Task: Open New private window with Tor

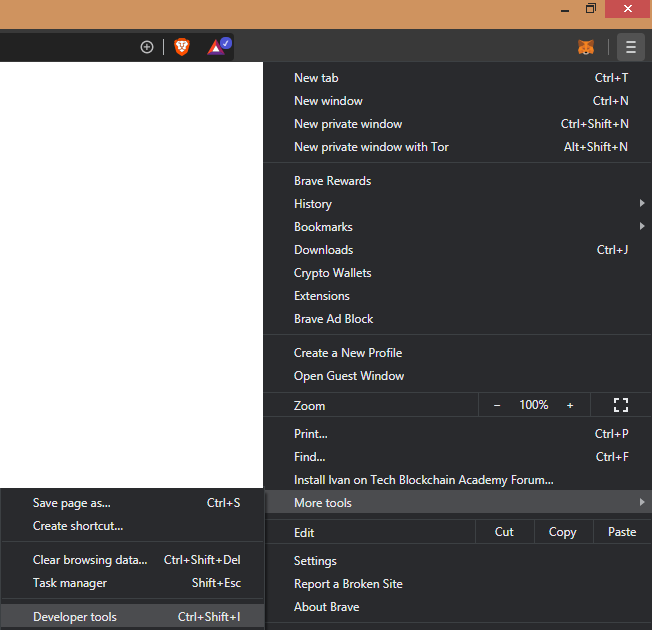Action: (457, 147)
